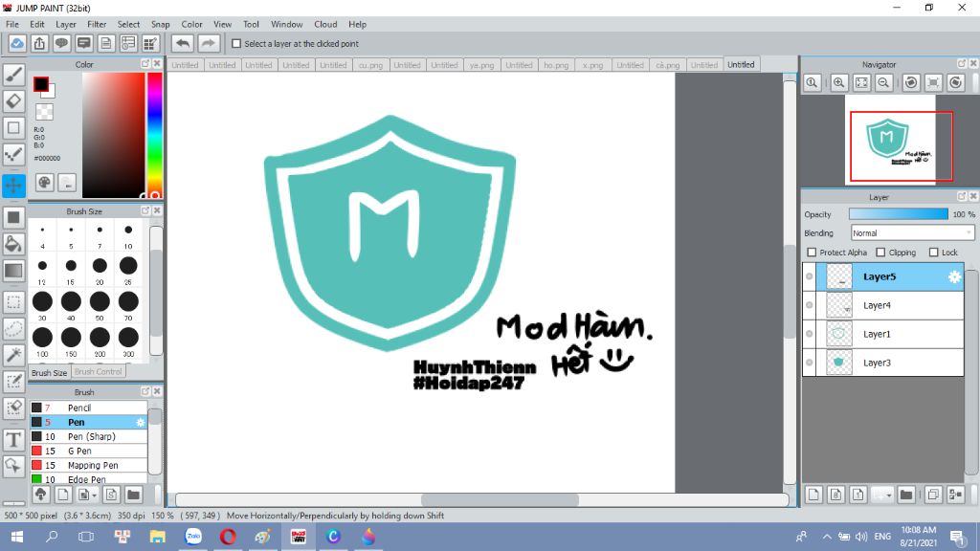The width and height of the screenshot is (980, 551).
Task: Select the rectangular Select tool
Action: click(x=13, y=302)
